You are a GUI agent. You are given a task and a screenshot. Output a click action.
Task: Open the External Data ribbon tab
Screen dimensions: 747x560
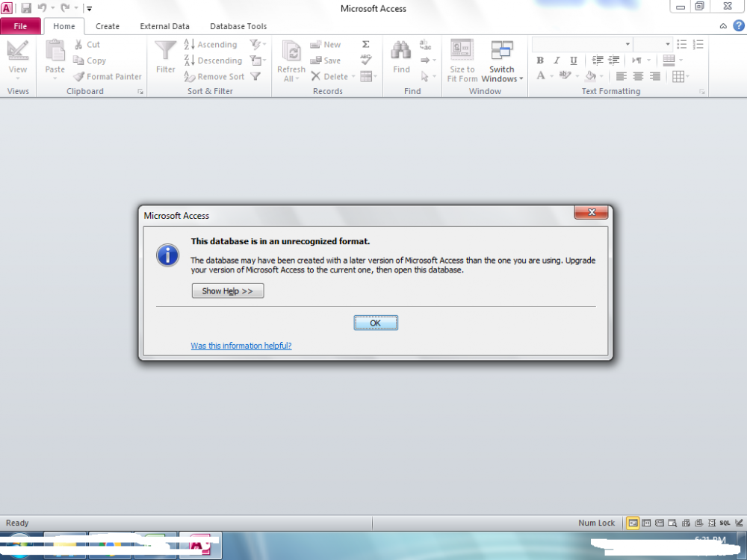coord(164,26)
